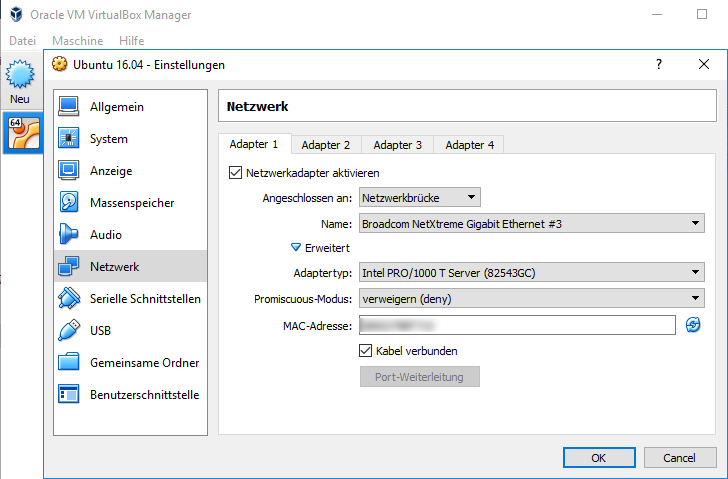
Task: Open Angeschlossen an dropdown
Action: click(420, 198)
